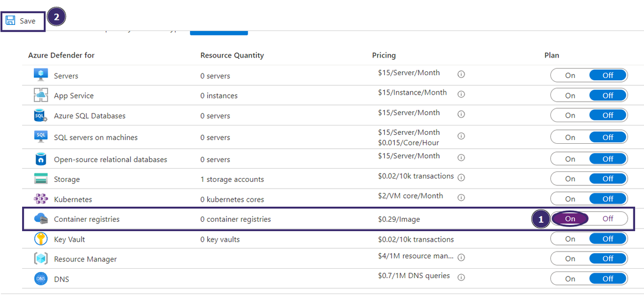The height and width of the screenshot is (303, 644).
Task: Open pricing info icon for Servers
Action: point(461,74)
